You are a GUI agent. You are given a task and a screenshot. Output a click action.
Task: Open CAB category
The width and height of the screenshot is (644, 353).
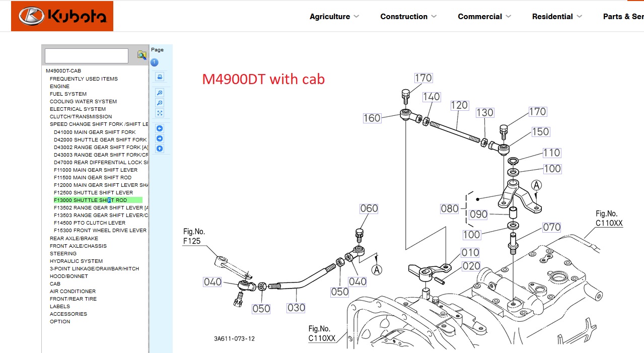(x=55, y=284)
